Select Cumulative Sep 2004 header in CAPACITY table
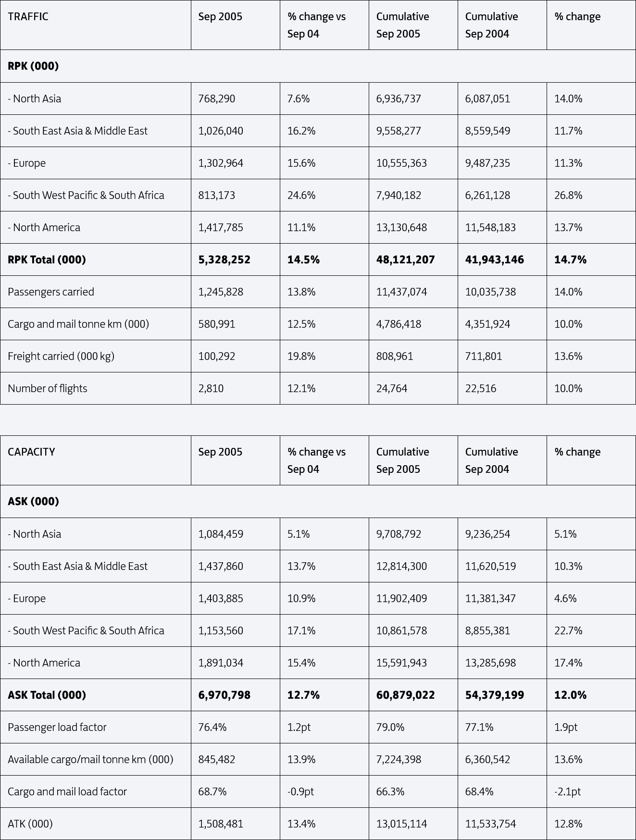The width and height of the screenshot is (636, 840). click(x=492, y=460)
